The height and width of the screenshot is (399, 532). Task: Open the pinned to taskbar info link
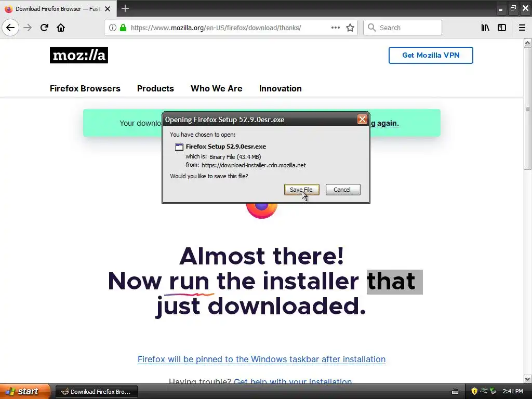coord(262,360)
